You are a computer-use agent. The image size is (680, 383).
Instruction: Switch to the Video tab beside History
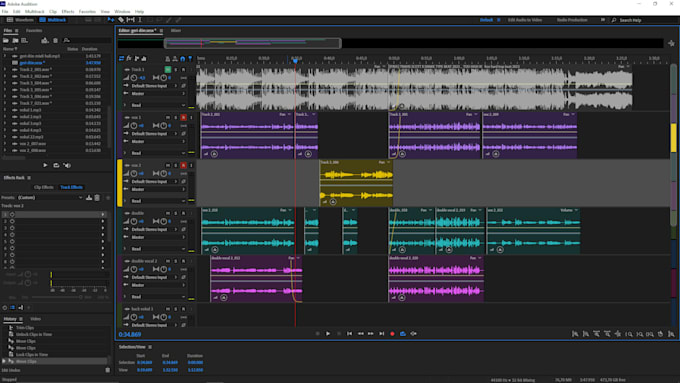(x=36, y=319)
